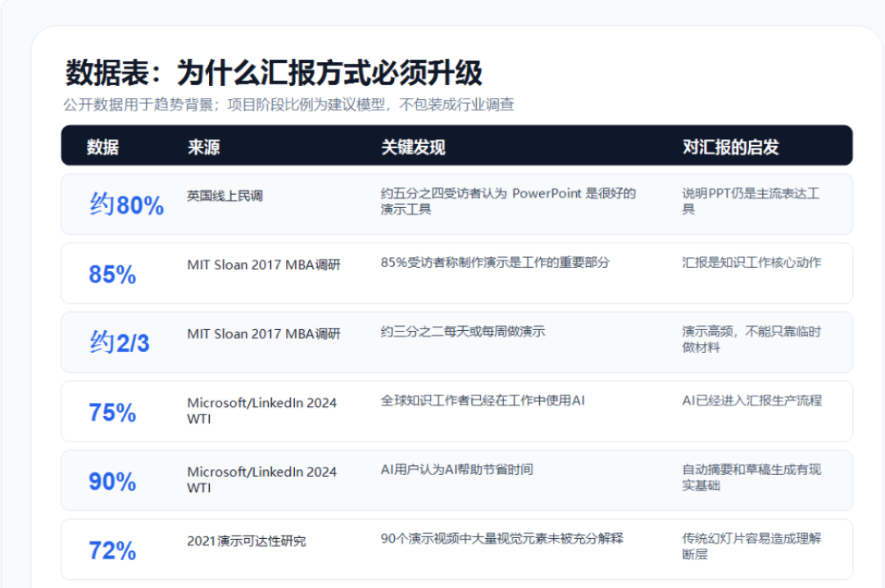Click the text 演示高频，不能只靠临时做材料
Image resolution: width=885 pixels, height=588 pixels.
[x=751, y=339]
